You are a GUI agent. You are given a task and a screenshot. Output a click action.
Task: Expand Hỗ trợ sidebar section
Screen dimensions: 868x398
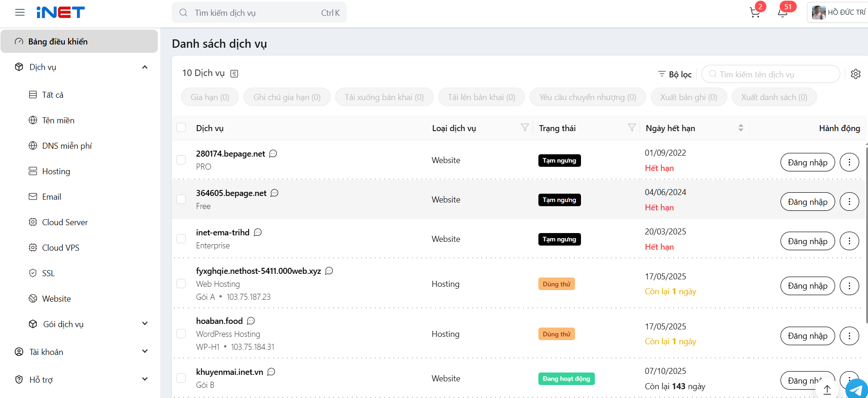pos(80,379)
